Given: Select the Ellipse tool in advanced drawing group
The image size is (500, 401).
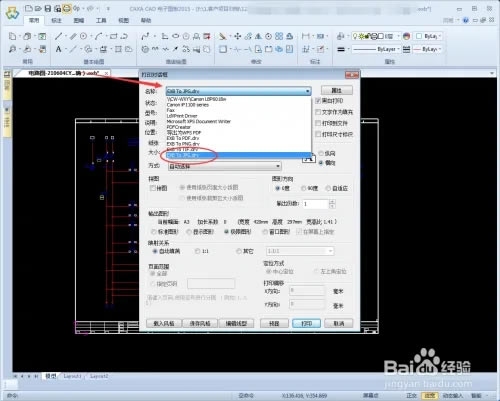Looking at the screenshot, I should pyautogui.click(x=175, y=36).
